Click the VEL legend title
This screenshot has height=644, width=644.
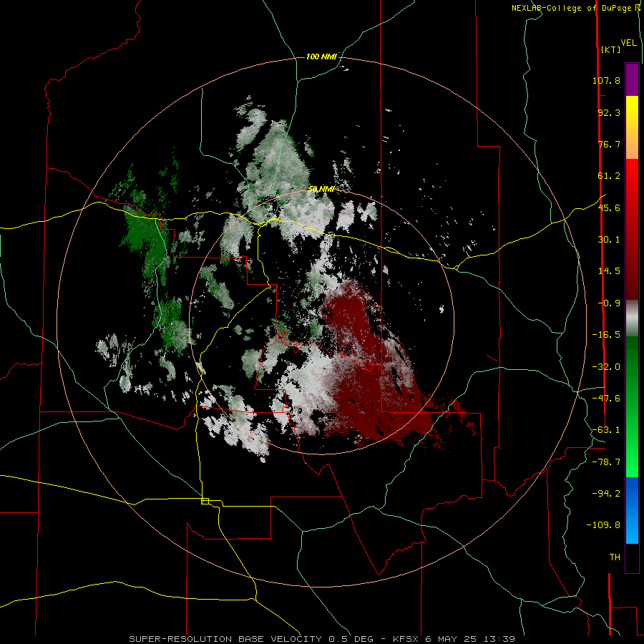(x=628, y=43)
